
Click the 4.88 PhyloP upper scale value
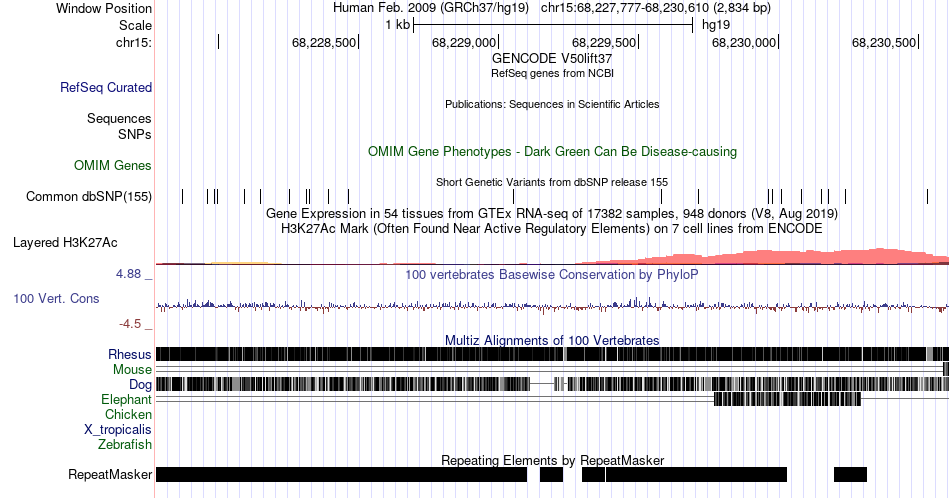click(x=128, y=274)
